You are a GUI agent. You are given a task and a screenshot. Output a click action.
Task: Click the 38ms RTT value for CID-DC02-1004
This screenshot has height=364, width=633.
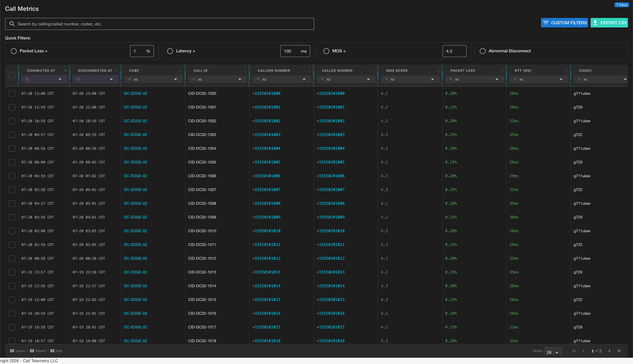pyautogui.click(x=514, y=149)
